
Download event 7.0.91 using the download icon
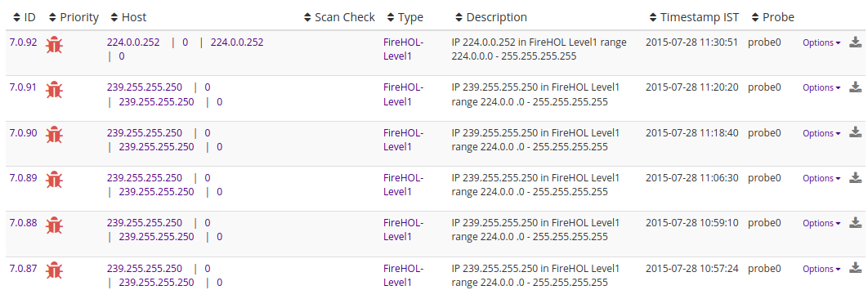pyautogui.click(x=856, y=87)
